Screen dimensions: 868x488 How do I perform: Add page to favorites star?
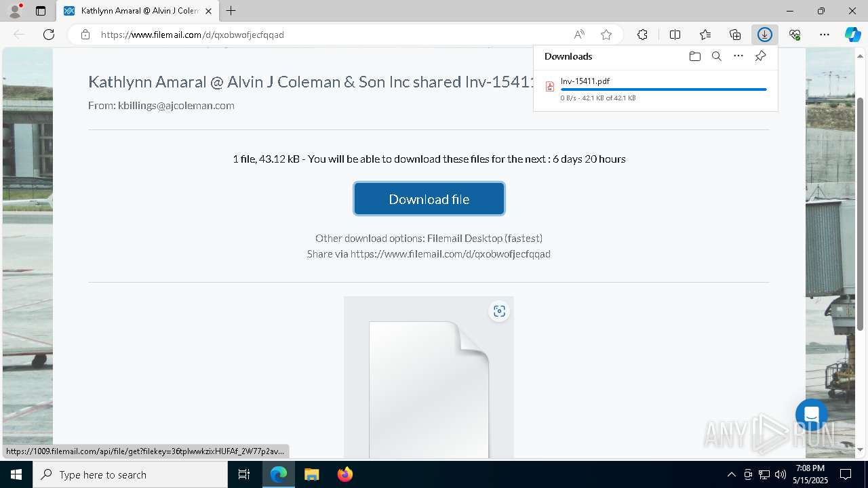(x=606, y=35)
